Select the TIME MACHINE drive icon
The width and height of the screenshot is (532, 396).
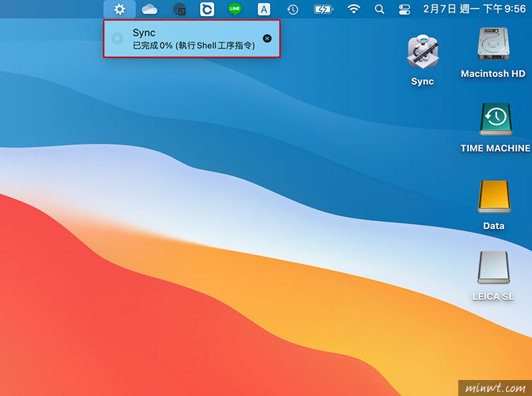pyautogui.click(x=495, y=119)
